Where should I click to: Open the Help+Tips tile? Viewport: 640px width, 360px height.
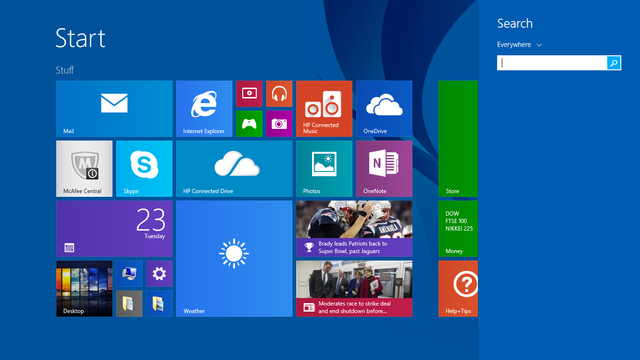[458, 289]
